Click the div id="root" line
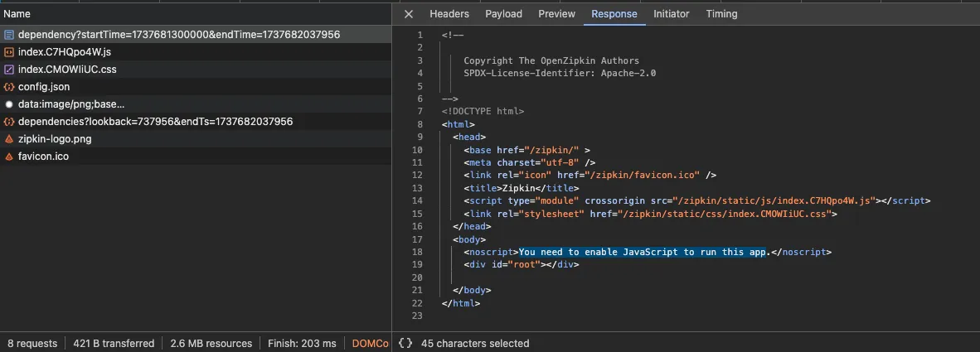This screenshot has width=980, height=352. click(522, 265)
